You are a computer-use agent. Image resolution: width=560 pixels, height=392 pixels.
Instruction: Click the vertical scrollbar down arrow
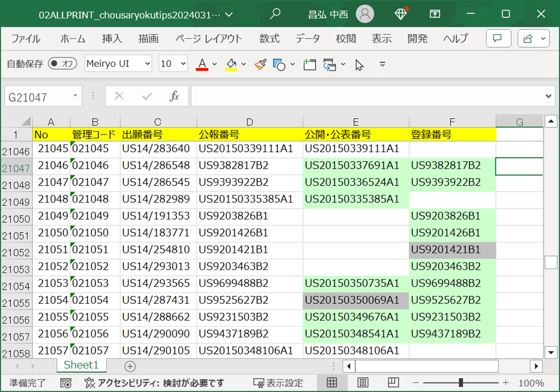click(x=551, y=352)
